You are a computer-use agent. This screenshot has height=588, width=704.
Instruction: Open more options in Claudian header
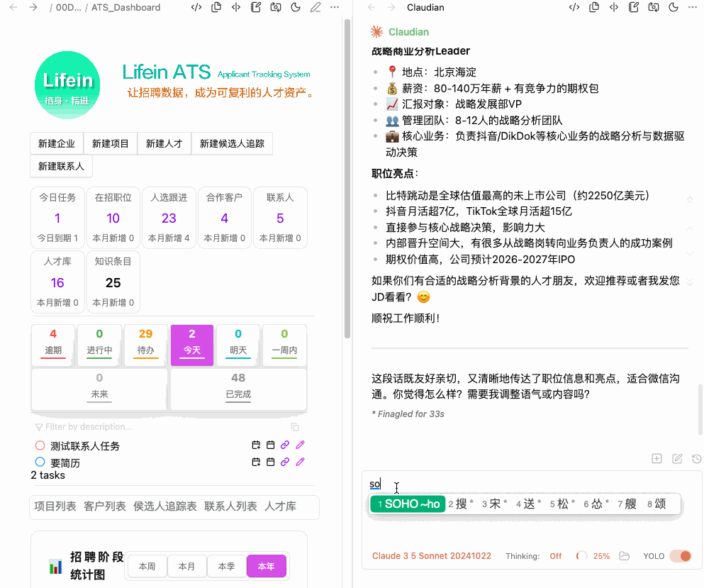[x=693, y=7]
